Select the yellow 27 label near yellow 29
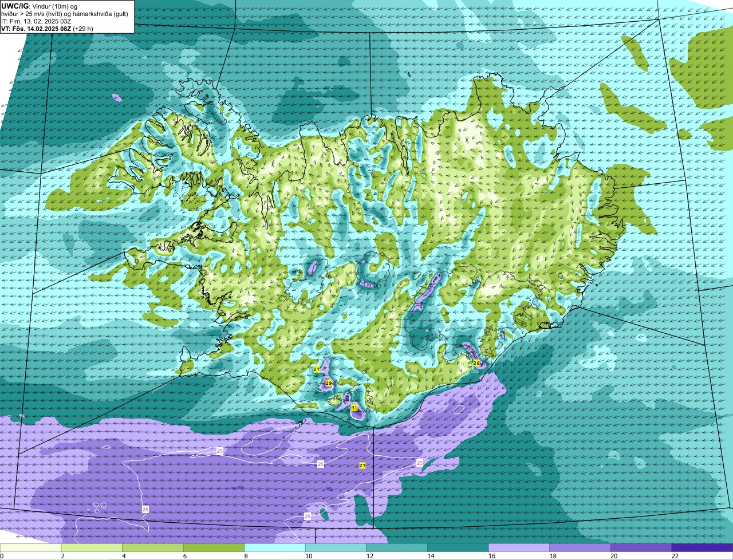Viewport: 733px width, 560px height. [317, 369]
